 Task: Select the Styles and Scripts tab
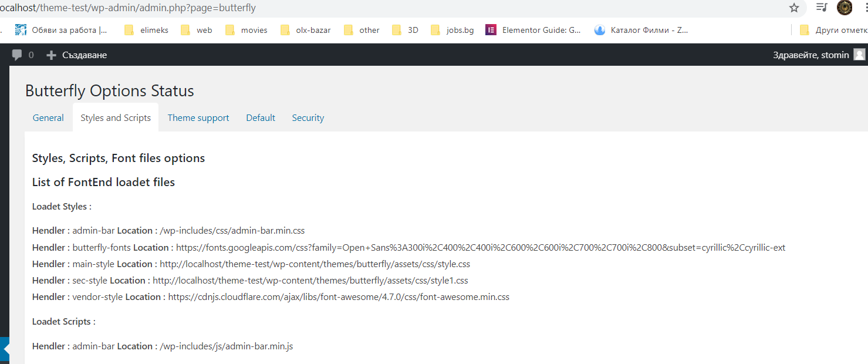(116, 117)
